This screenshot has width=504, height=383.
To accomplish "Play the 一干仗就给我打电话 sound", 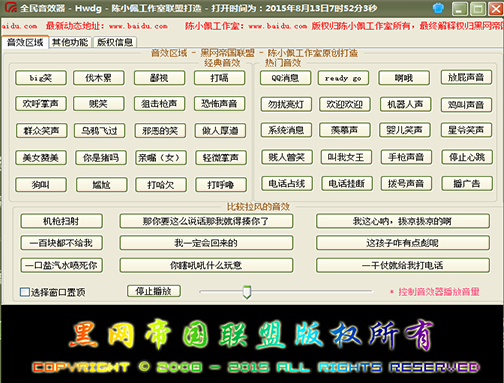I will pyautogui.click(x=403, y=265).
